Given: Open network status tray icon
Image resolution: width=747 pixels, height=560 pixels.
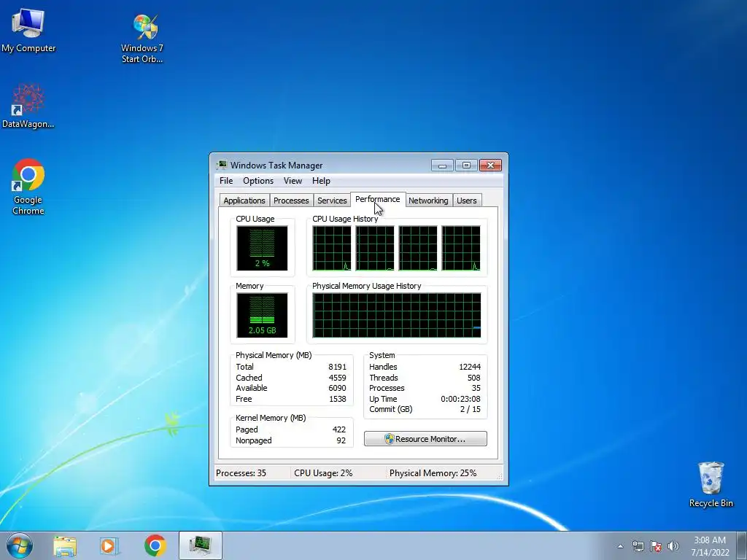Looking at the screenshot, I should [x=638, y=546].
